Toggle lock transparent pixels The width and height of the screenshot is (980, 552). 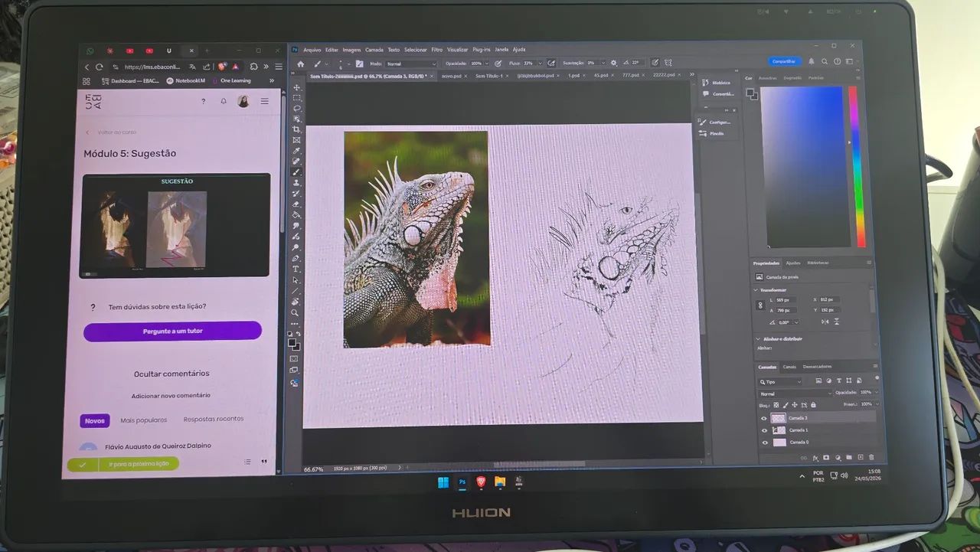click(776, 404)
